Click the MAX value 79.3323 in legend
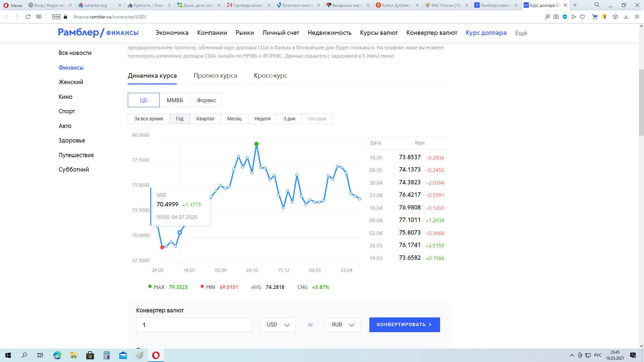 178,287
